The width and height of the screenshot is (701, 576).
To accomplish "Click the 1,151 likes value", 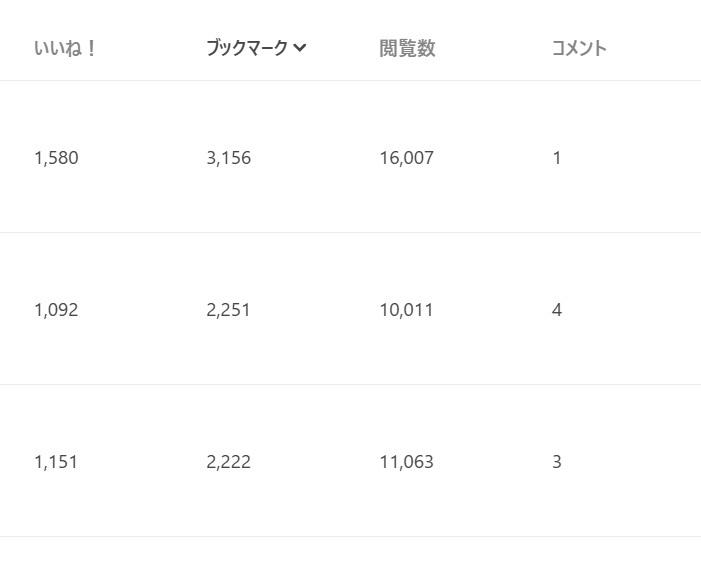I will (x=56, y=462).
